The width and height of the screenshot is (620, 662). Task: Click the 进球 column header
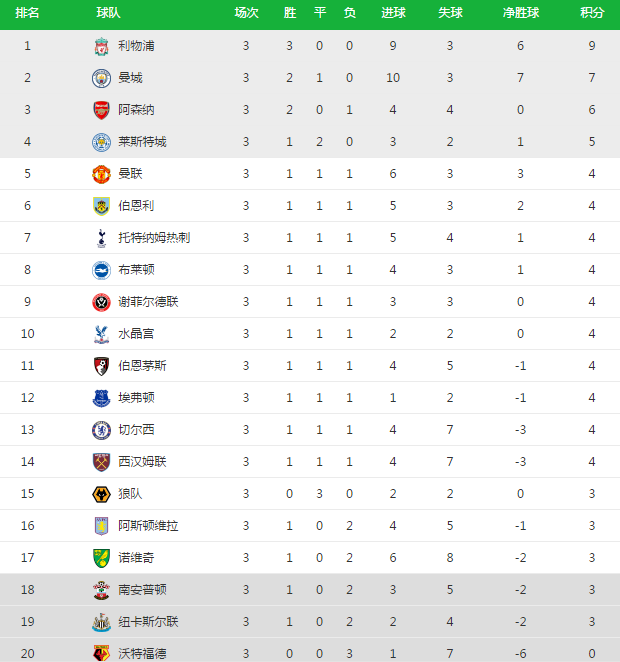[x=393, y=13]
